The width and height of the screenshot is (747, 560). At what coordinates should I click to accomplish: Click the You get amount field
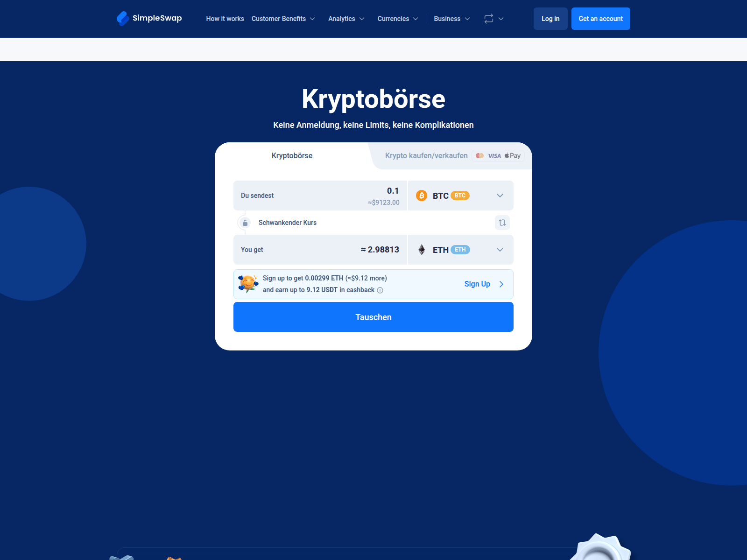[x=320, y=250]
